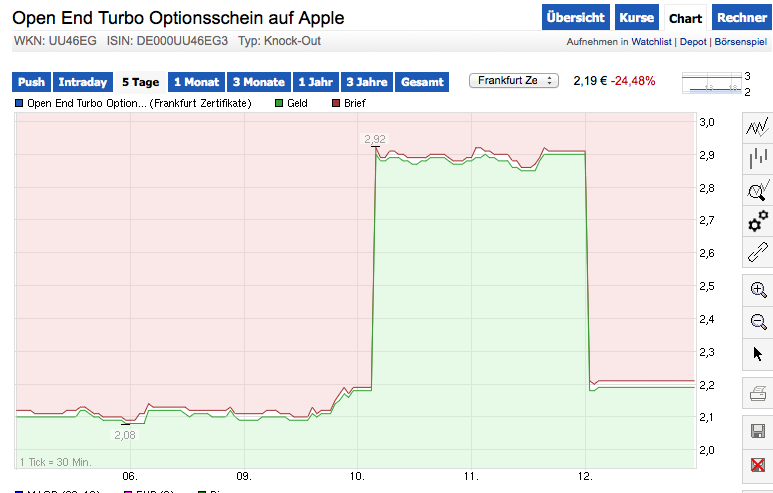Click the Watchlist link
The image size is (773, 493).
pos(653,42)
